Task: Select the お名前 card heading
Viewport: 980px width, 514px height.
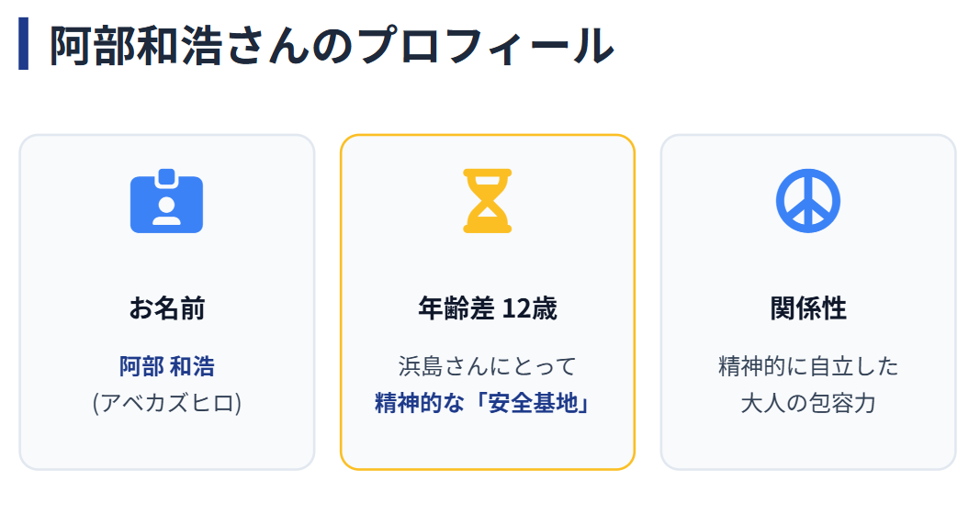Action: point(166,308)
